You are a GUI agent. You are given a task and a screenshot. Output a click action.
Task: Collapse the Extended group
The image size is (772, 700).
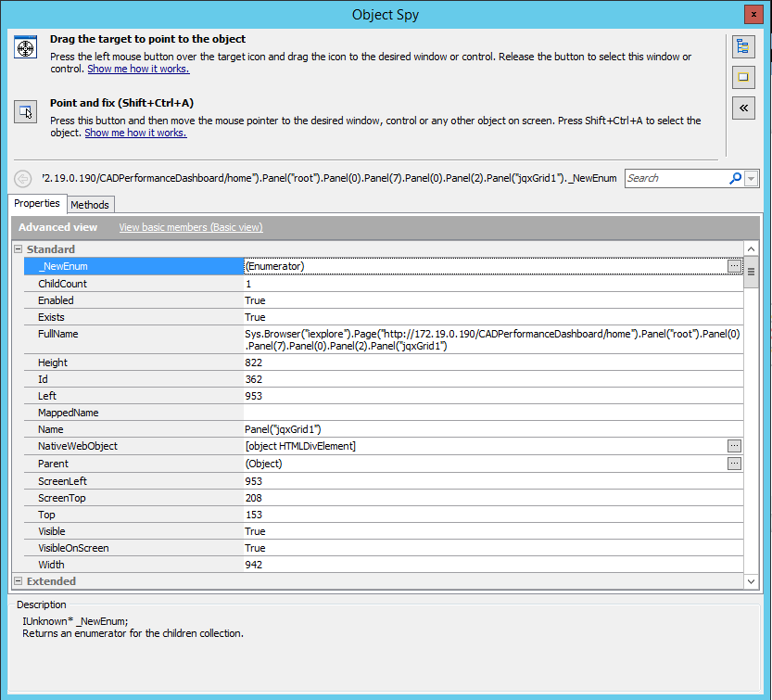[x=19, y=581]
